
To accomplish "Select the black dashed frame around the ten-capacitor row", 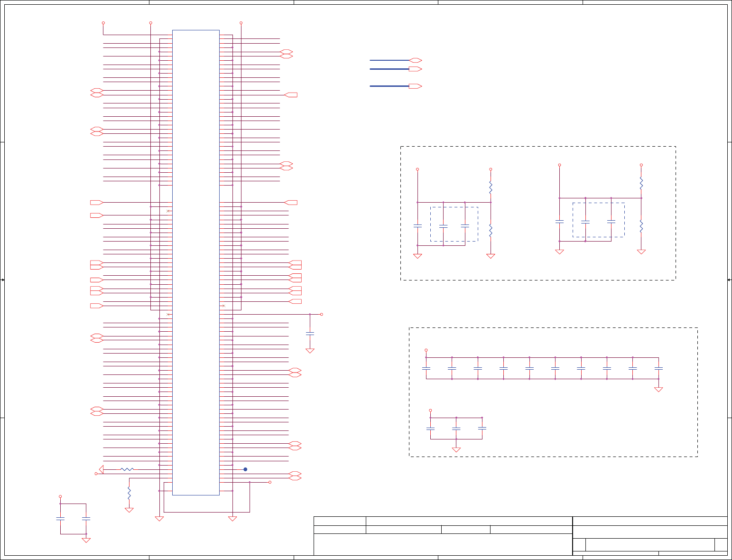I will coord(553,392).
